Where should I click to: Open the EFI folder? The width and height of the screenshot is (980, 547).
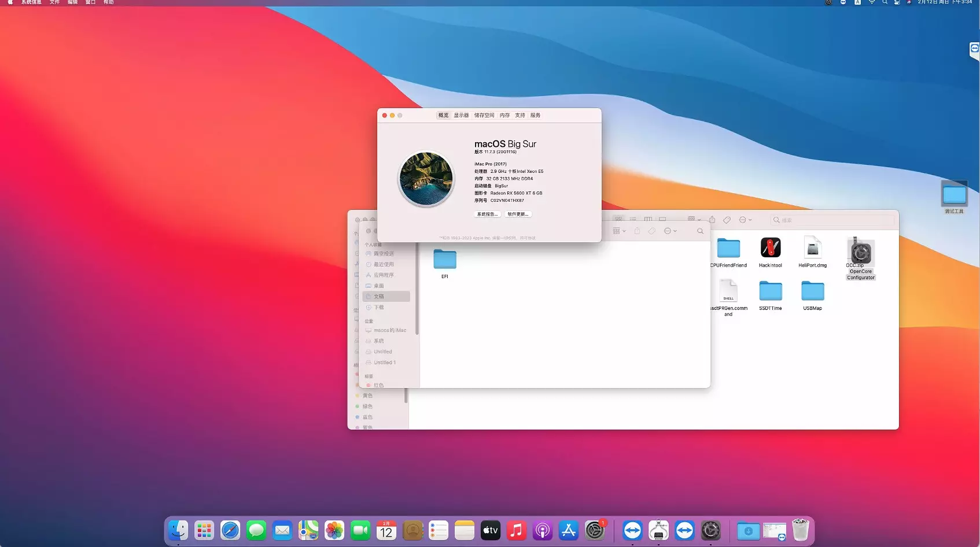coord(444,260)
